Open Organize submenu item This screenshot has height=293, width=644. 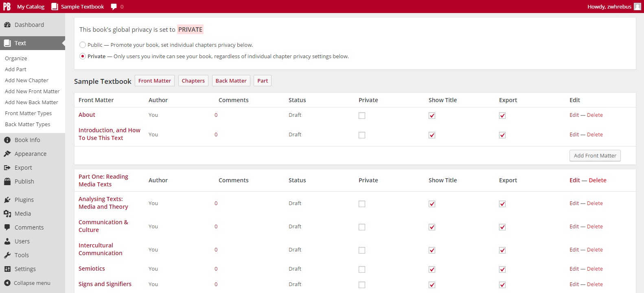16,59
